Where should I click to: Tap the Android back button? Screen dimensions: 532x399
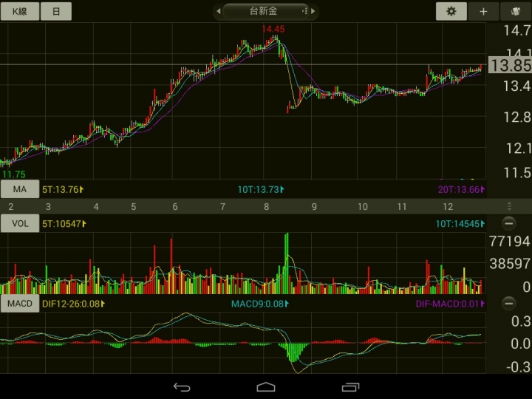pyautogui.click(x=182, y=386)
